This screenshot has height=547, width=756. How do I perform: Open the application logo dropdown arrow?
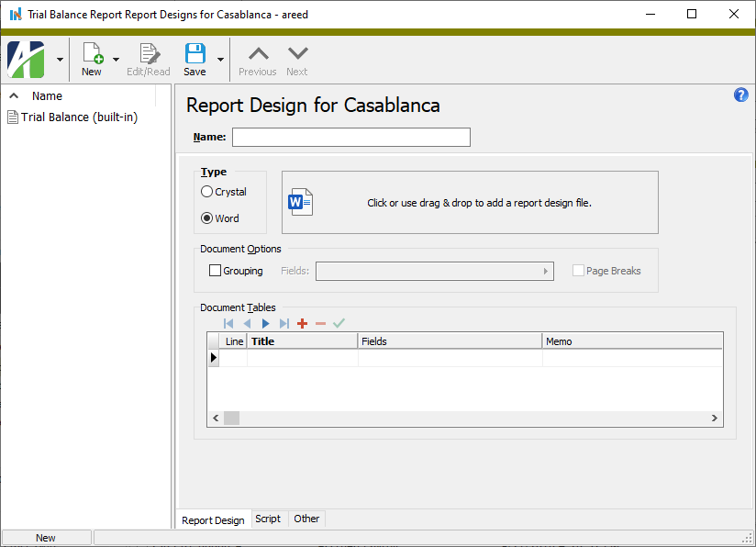60,60
